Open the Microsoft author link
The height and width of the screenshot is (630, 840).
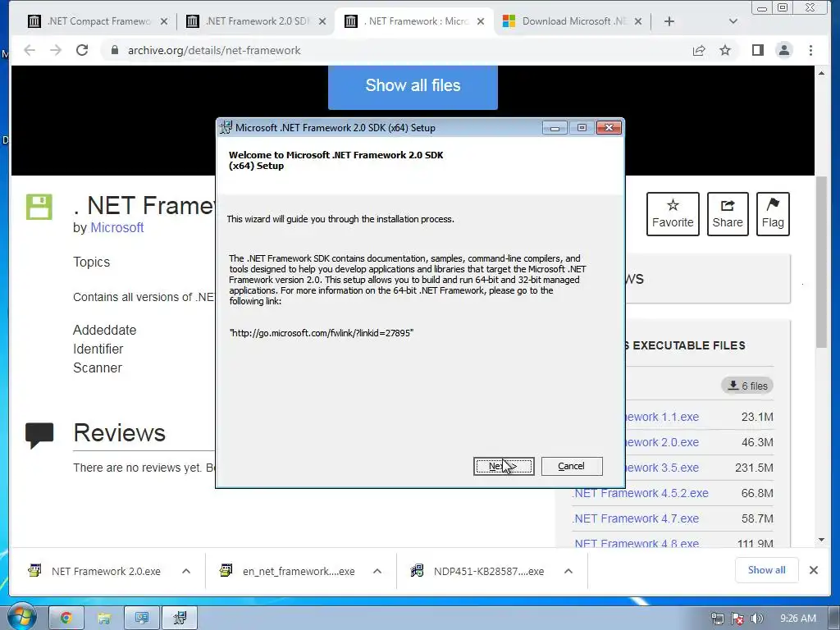point(116,228)
